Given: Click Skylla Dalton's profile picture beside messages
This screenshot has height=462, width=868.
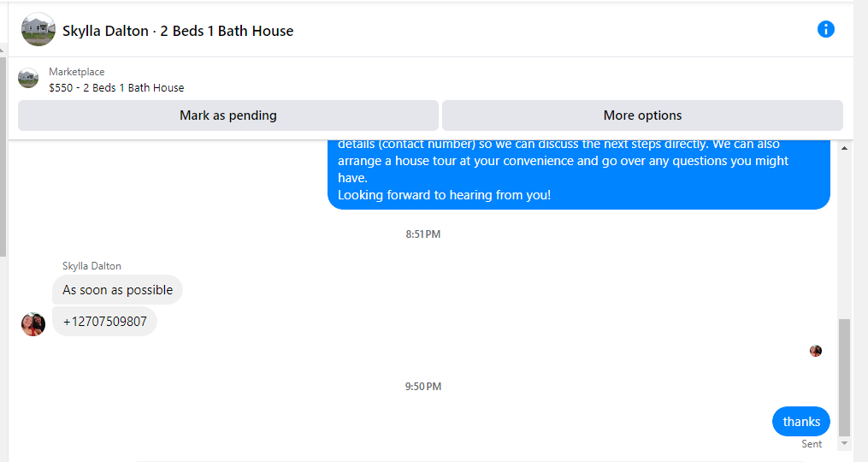Looking at the screenshot, I should 33,324.
